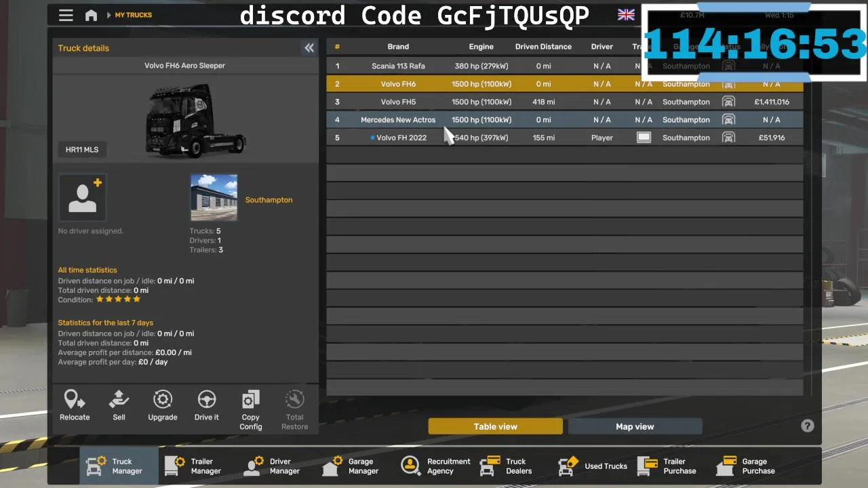Select the Scania 113 Rafa row
Image resolution: width=868 pixels, height=488 pixels.
(x=565, y=66)
